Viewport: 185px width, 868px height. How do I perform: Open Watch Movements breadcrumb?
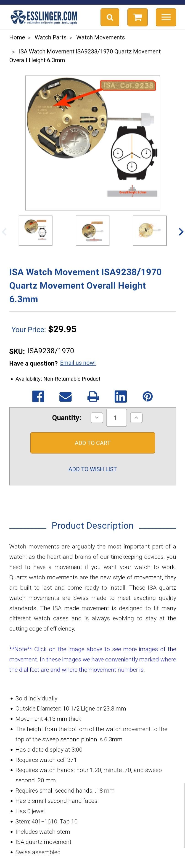(x=100, y=37)
